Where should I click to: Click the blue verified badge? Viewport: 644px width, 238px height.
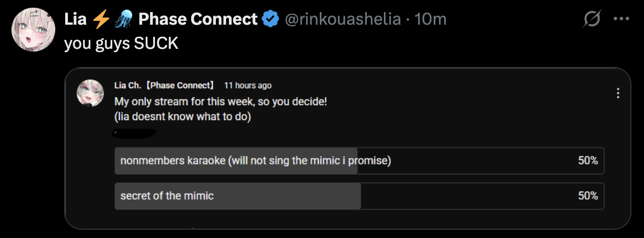tap(269, 20)
